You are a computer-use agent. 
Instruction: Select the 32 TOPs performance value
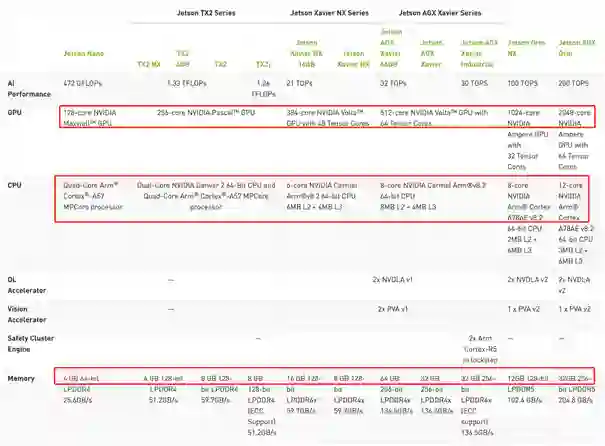pyautogui.click(x=393, y=83)
